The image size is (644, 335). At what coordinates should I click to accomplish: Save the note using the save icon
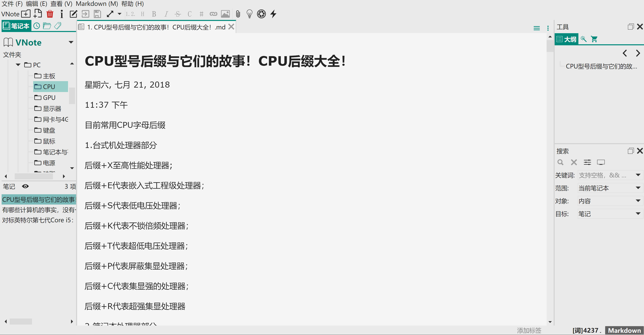pyautogui.click(x=97, y=14)
